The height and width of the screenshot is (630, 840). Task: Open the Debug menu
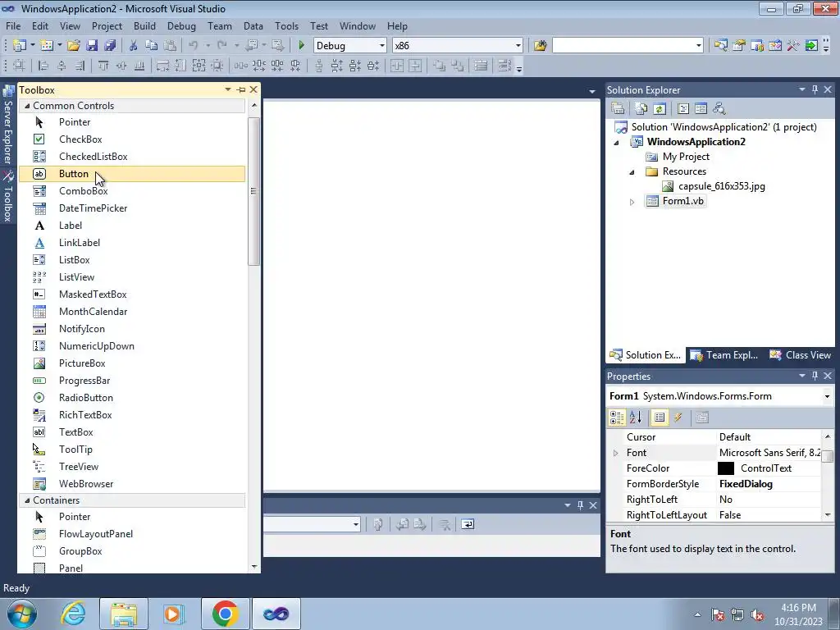[x=181, y=25]
